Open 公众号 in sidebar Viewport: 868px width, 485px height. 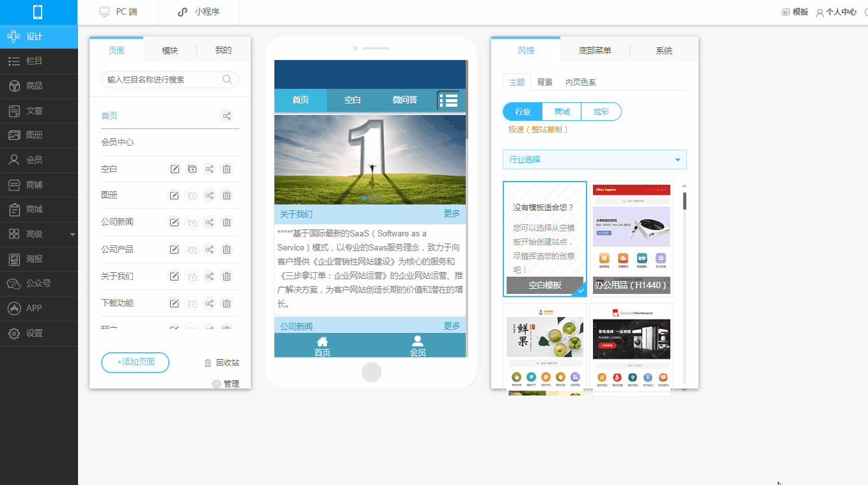39,284
